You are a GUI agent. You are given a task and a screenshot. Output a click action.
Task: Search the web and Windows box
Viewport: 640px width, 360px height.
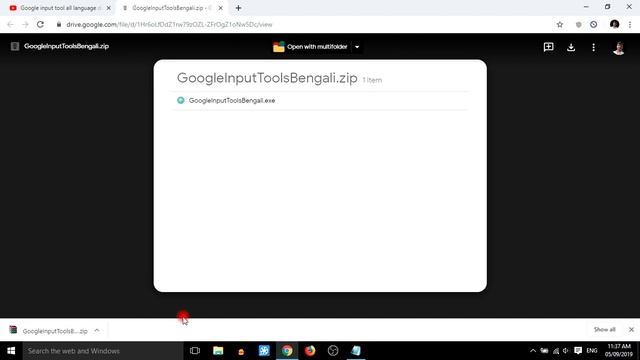103,351
